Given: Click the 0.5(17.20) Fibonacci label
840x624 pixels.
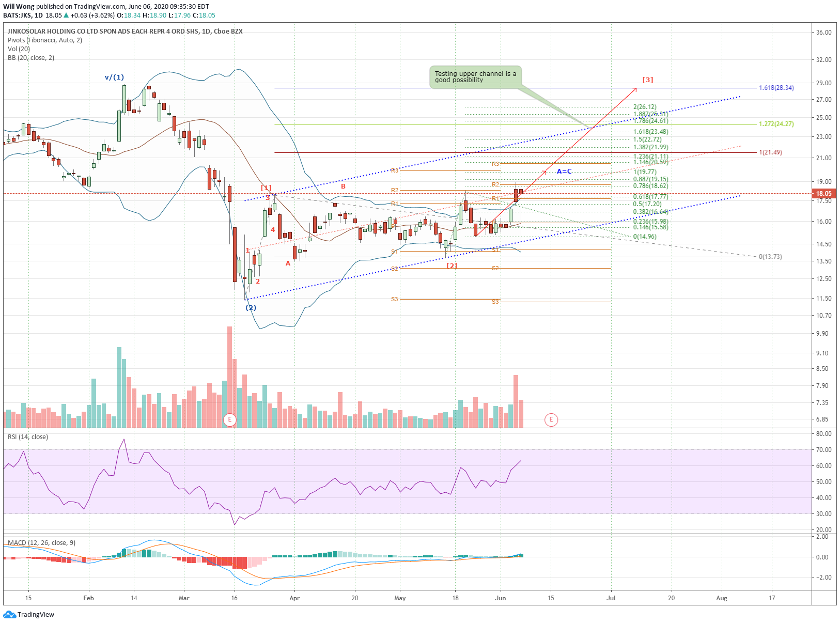Looking at the screenshot, I should (647, 204).
